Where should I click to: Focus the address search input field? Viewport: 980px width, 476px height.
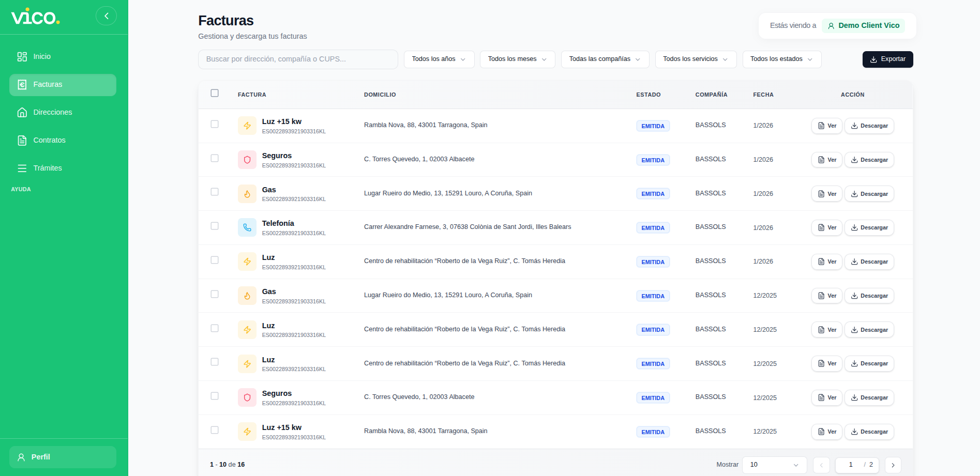(298, 59)
